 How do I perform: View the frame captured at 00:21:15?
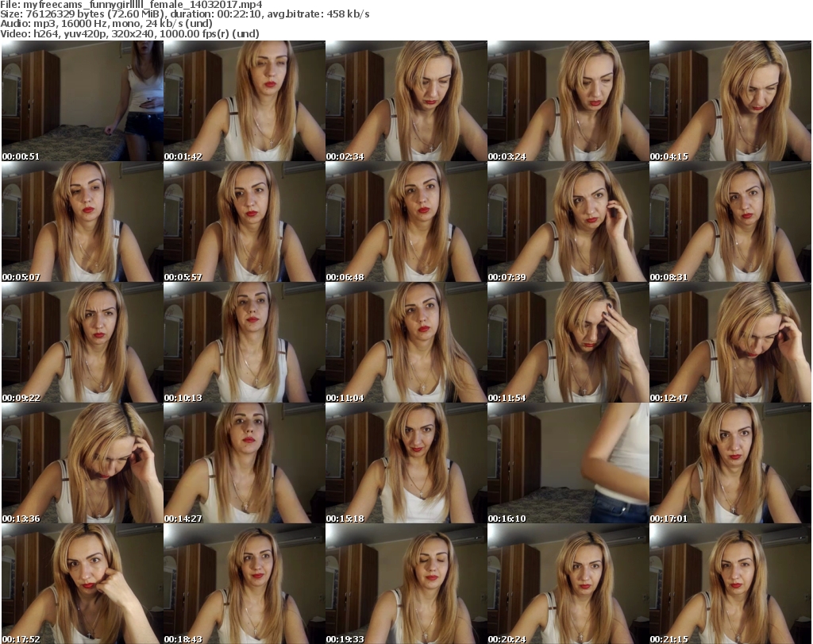pyautogui.click(x=730, y=584)
